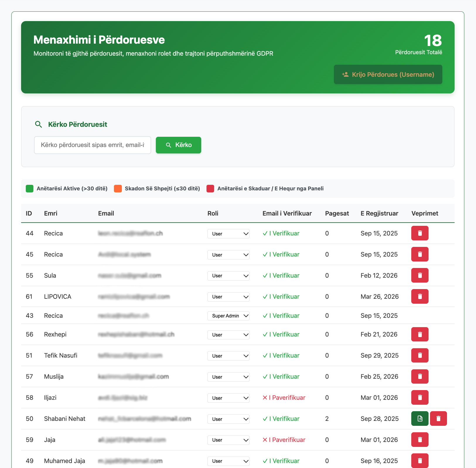The image size is (476, 468).
Task: Click the E Regjistruar column header
Action: (x=379, y=213)
